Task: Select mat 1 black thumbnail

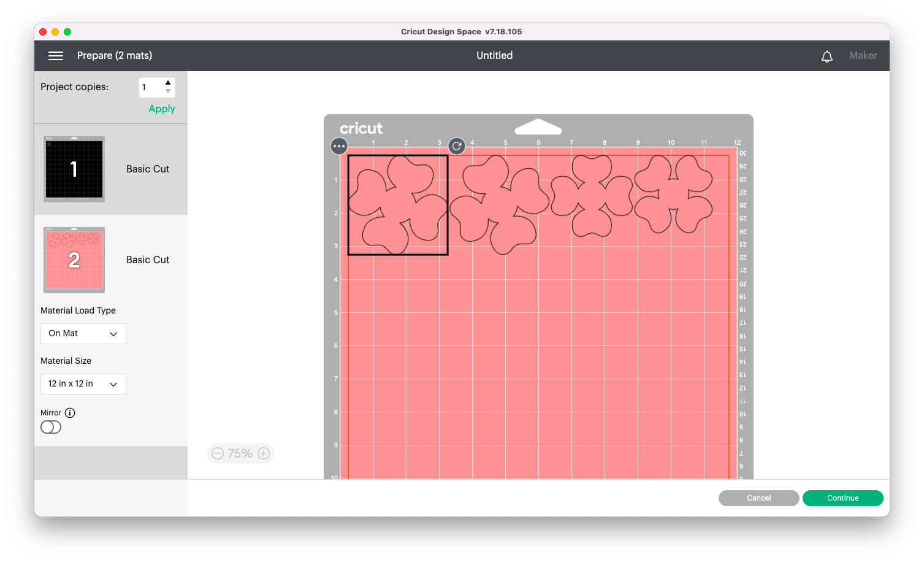Action: click(74, 169)
